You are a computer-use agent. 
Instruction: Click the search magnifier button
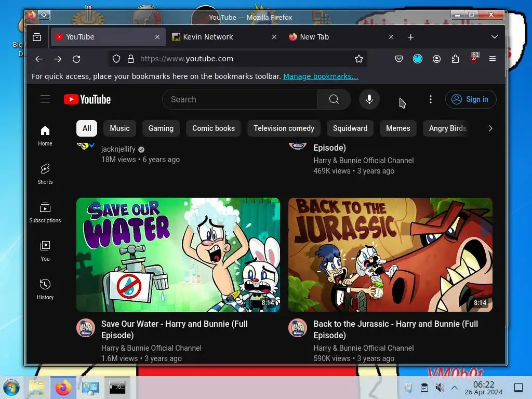[x=334, y=99]
